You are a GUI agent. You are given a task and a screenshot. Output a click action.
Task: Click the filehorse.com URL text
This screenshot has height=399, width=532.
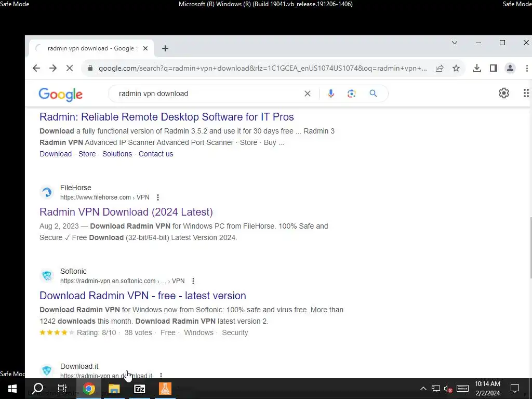click(105, 197)
